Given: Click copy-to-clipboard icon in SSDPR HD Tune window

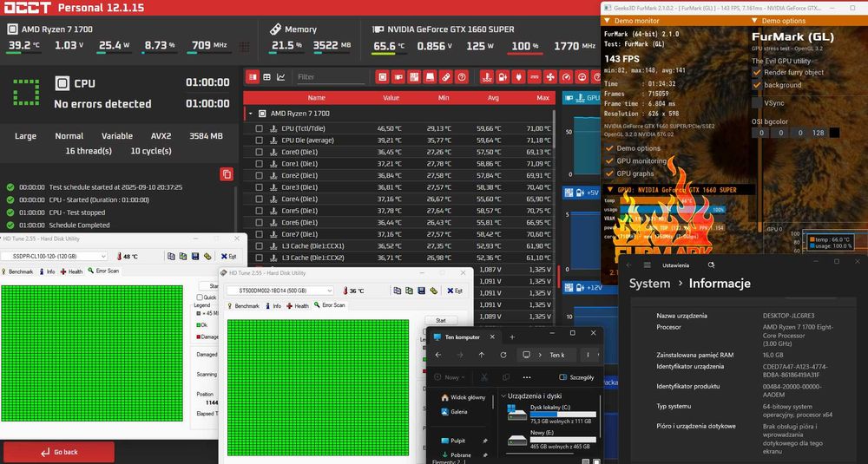Looking at the screenshot, I should click(171, 257).
